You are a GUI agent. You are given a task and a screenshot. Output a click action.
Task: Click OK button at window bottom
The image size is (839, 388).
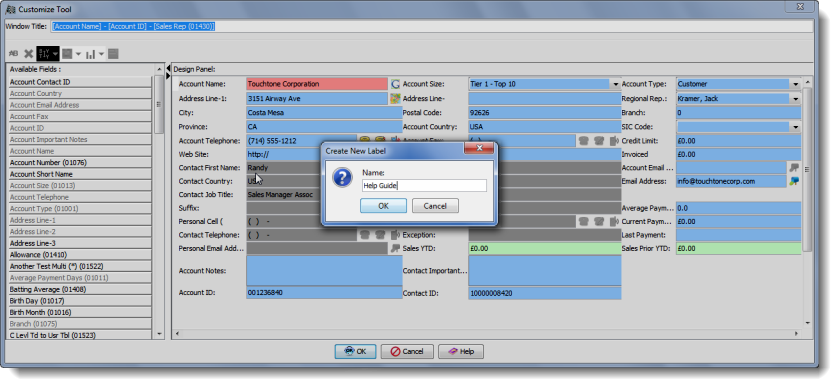click(x=356, y=352)
